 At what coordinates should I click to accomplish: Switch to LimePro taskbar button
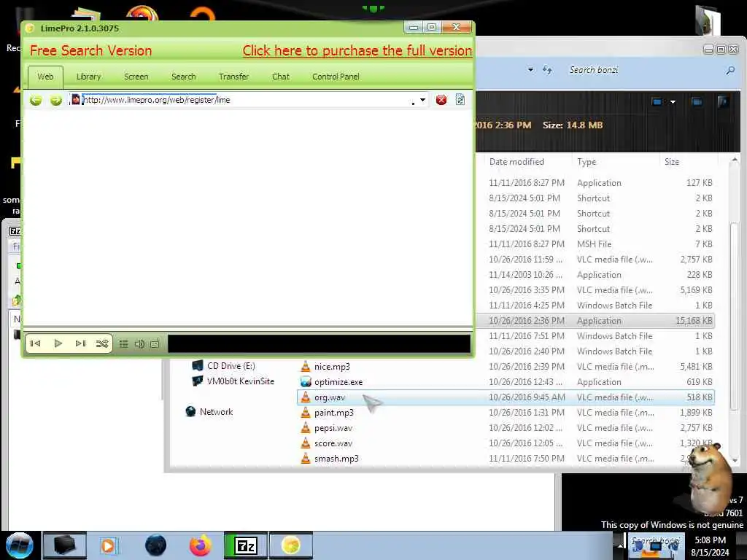[291, 545]
